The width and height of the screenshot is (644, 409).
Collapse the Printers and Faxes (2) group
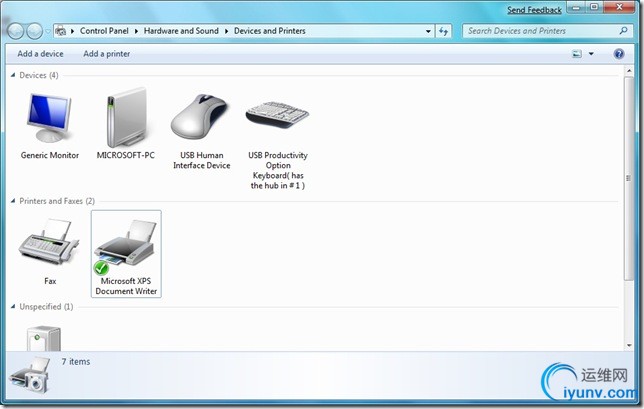click(13, 201)
